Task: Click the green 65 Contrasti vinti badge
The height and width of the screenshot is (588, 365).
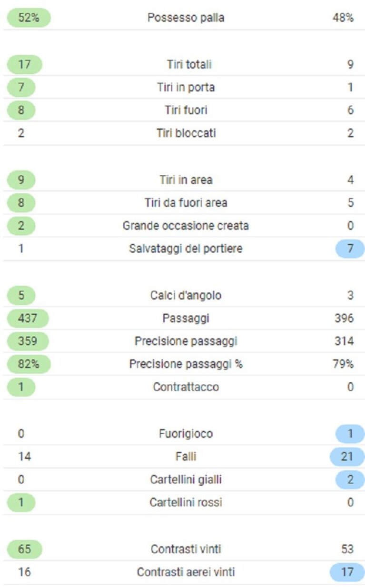Action: [x=24, y=549]
